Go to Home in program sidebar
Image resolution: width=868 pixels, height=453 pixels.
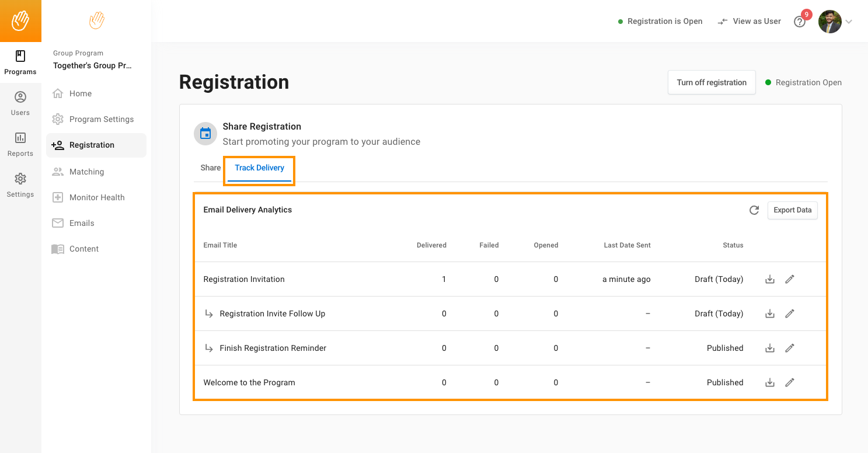[96, 93]
